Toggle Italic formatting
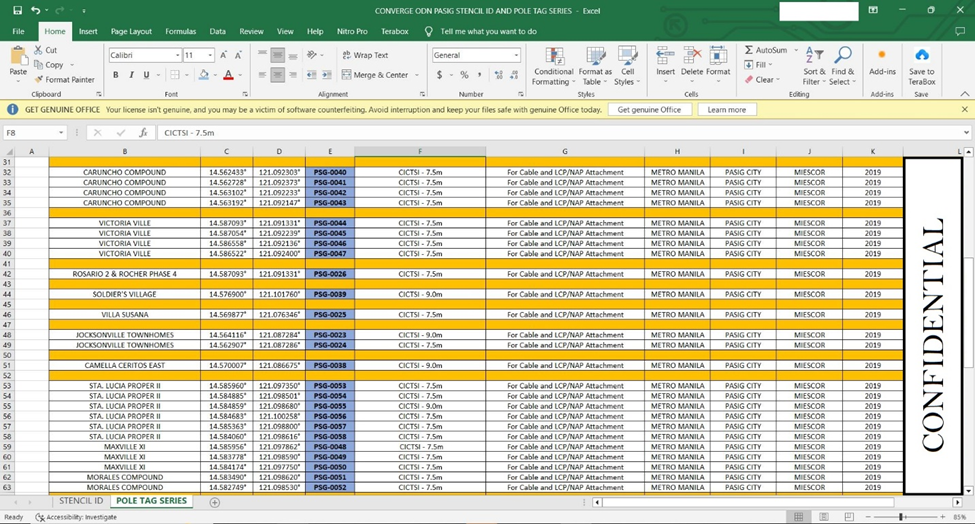The image size is (975, 524). click(131, 75)
